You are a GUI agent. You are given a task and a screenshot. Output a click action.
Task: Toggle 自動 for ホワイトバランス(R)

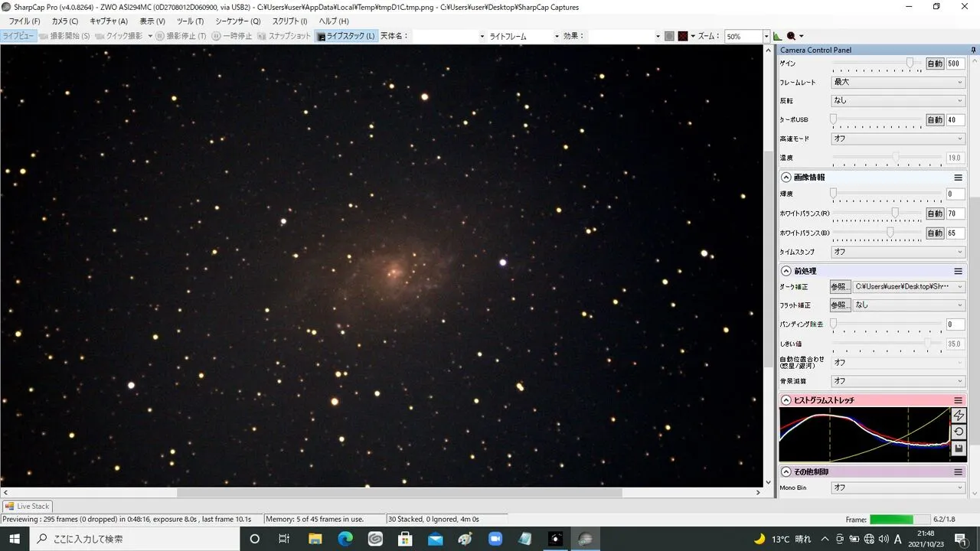tap(935, 214)
